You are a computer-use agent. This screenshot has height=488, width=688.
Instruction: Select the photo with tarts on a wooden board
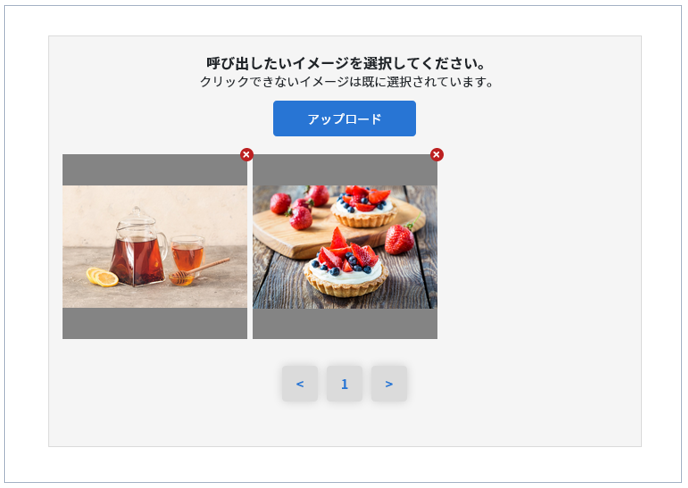click(345, 246)
